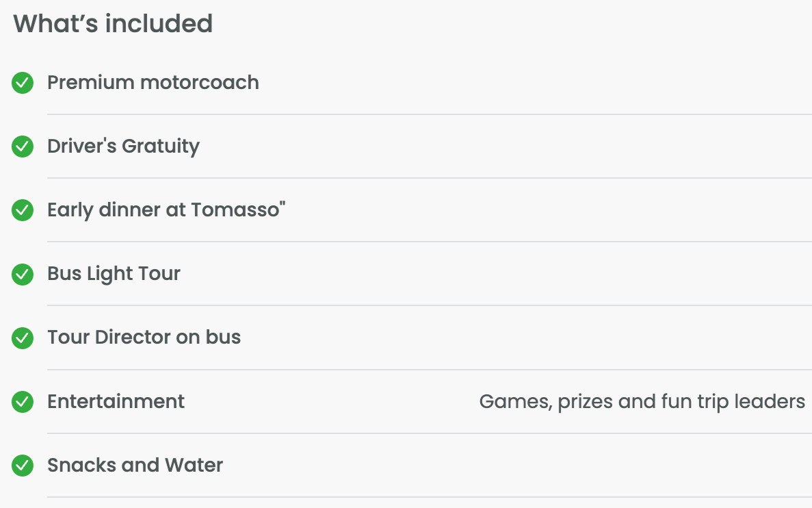Click the "What's included" heading

[113, 24]
